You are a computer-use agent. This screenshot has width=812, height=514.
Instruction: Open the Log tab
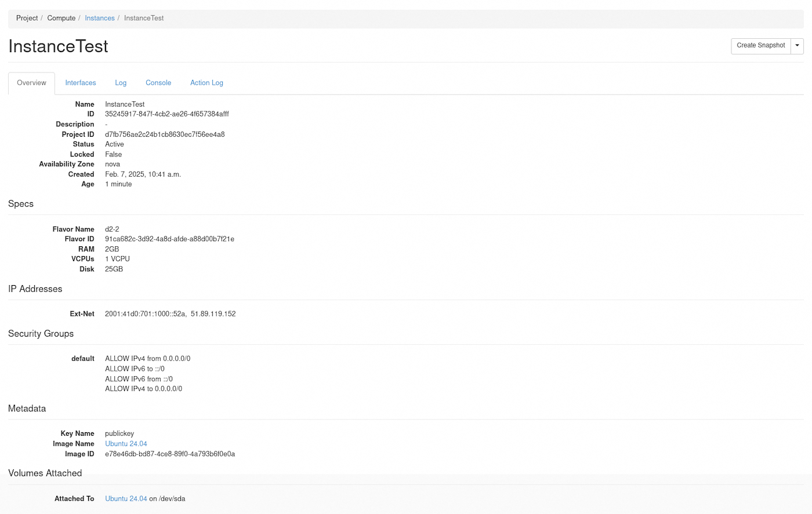point(121,83)
